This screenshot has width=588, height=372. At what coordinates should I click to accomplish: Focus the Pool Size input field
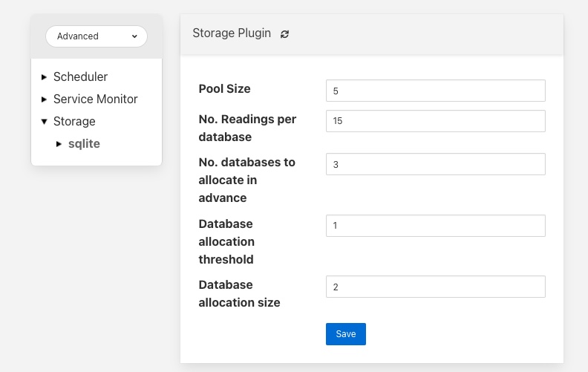[435, 91]
